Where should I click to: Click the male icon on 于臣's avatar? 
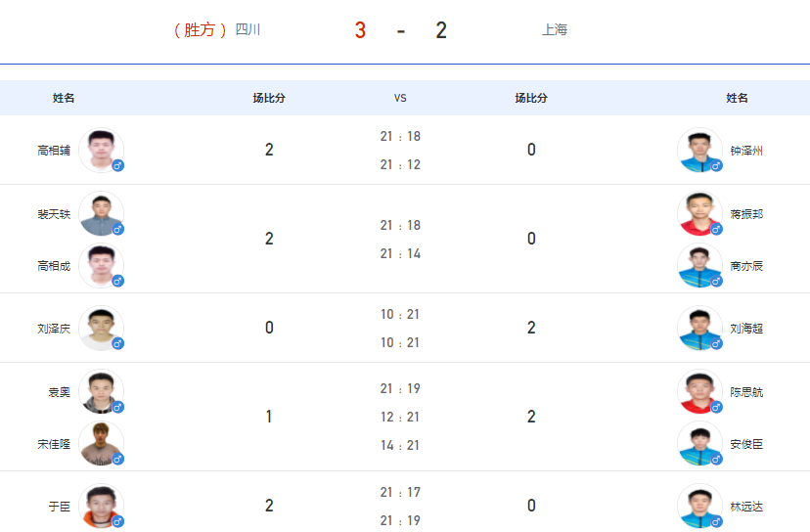coord(117,521)
